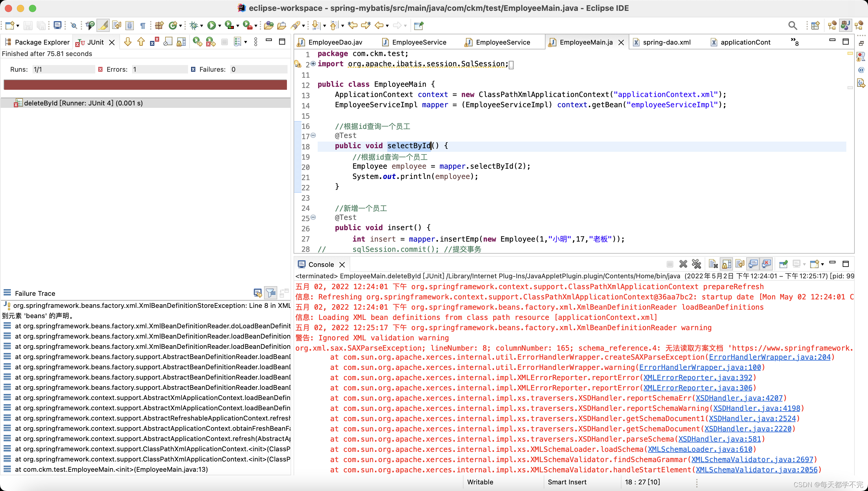The height and width of the screenshot is (491, 868).
Task: Open XSDHandler.java:581 link
Action: click(720, 439)
